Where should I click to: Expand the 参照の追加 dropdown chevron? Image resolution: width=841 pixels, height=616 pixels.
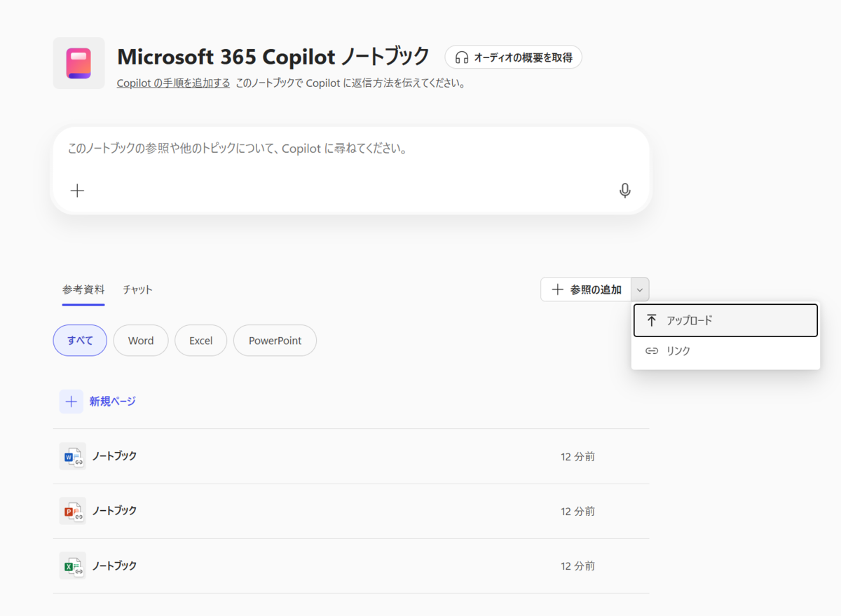pyautogui.click(x=640, y=289)
